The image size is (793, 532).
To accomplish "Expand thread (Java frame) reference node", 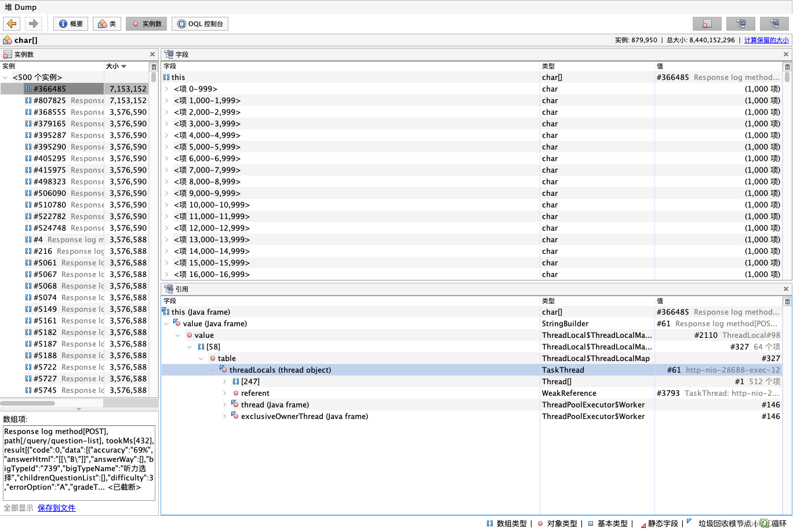I will [x=225, y=405].
